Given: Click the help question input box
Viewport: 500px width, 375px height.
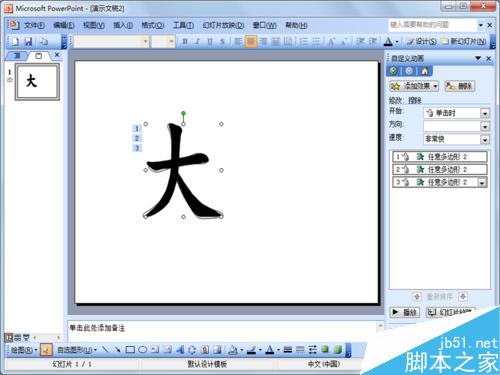Looking at the screenshot, I should (x=433, y=25).
